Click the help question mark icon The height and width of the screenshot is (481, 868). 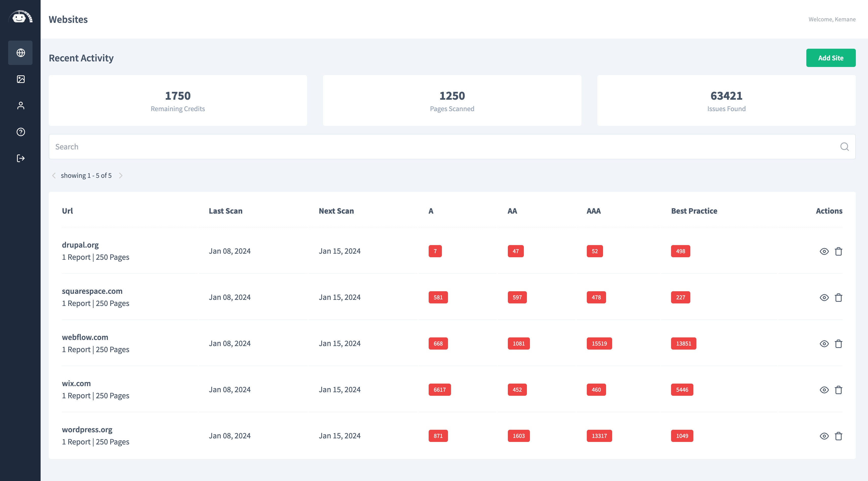21,132
